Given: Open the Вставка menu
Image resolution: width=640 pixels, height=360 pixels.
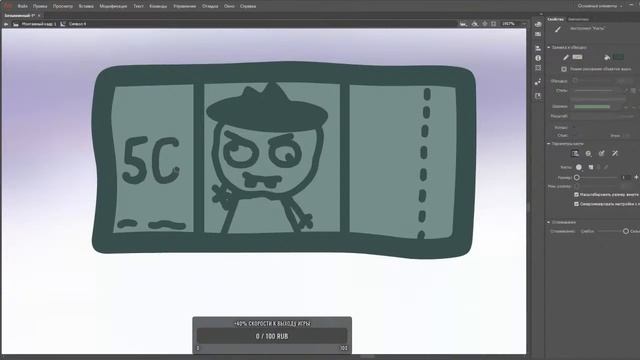Looking at the screenshot, I should click(86, 6).
